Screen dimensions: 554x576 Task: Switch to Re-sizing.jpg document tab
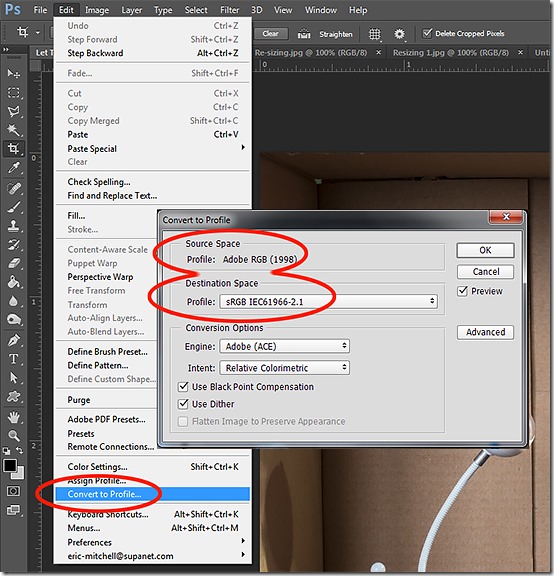pos(311,53)
